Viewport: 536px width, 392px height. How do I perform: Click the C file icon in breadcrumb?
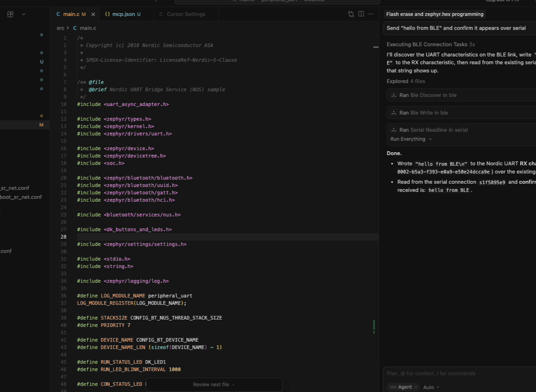pyautogui.click(x=75, y=28)
